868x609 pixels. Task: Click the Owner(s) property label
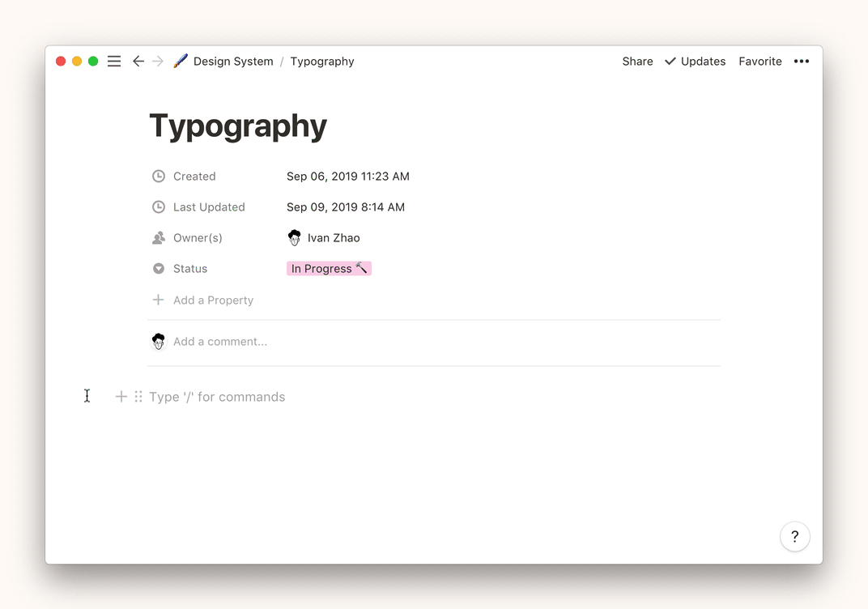coord(198,238)
